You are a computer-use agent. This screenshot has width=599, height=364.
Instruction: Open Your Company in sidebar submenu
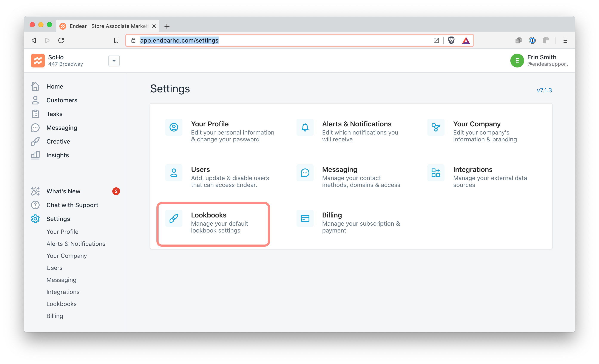click(67, 256)
